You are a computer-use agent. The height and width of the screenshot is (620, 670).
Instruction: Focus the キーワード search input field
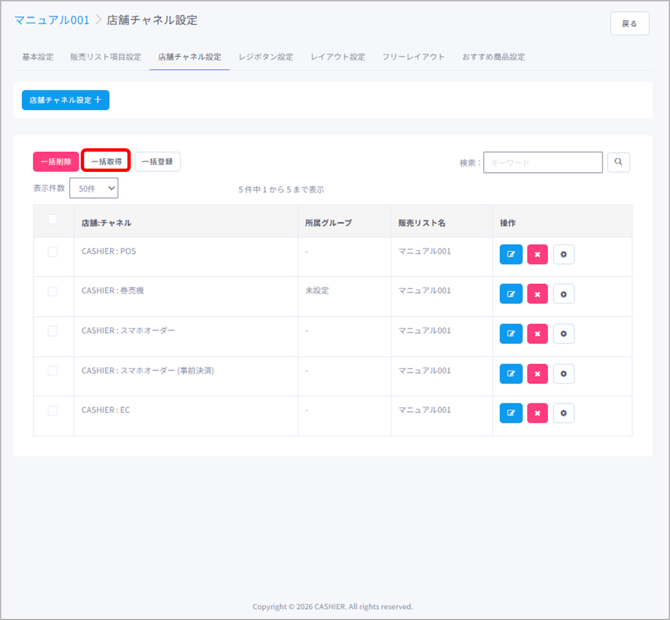tap(543, 162)
